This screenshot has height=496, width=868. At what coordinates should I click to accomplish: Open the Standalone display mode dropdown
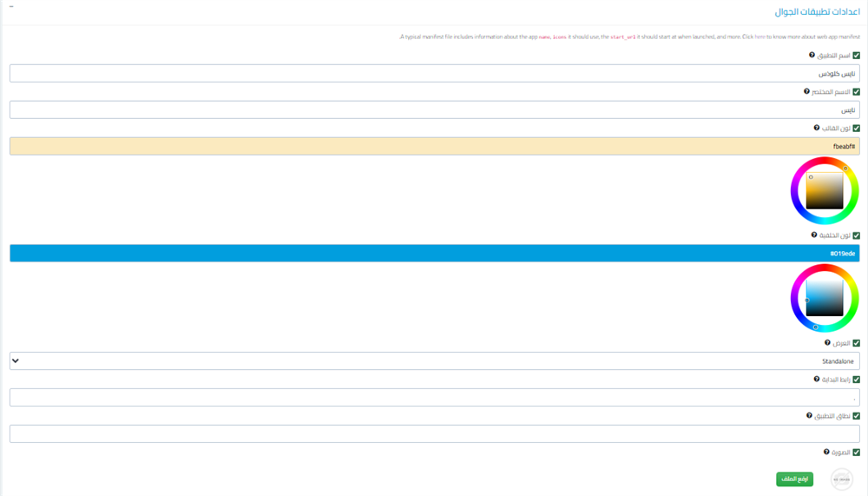pyautogui.click(x=434, y=360)
